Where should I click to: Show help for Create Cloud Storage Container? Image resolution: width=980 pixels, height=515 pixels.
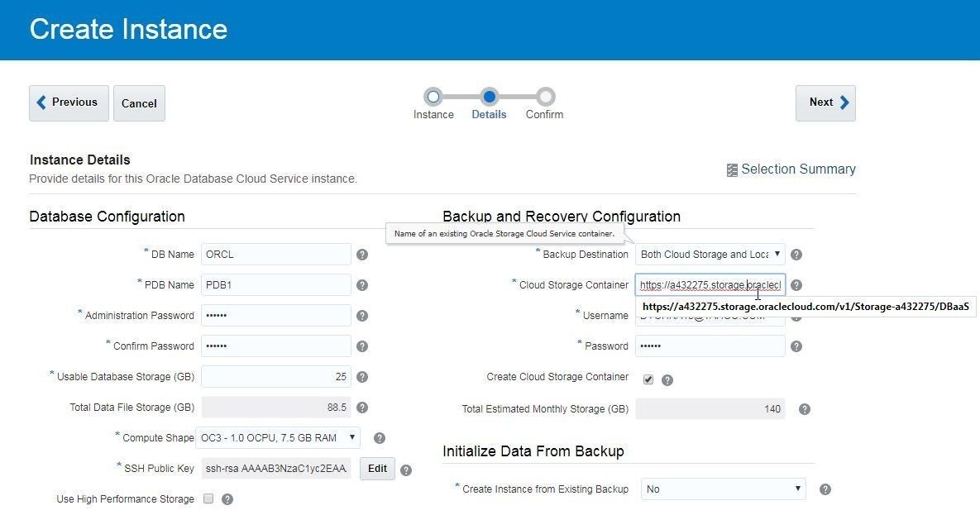click(667, 380)
